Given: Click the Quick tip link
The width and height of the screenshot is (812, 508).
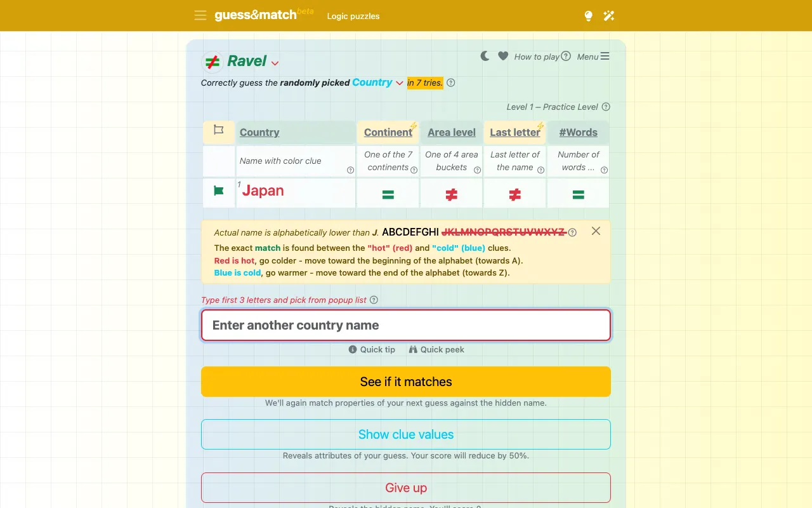Looking at the screenshot, I should (372, 349).
